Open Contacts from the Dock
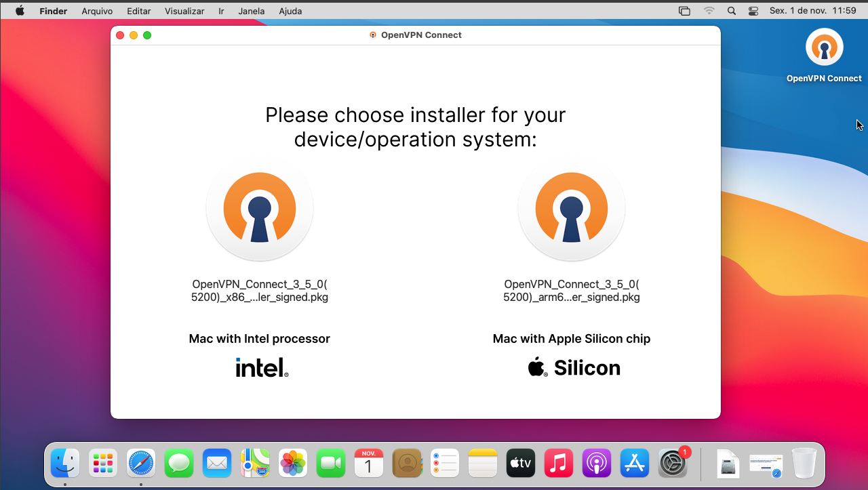Image resolution: width=868 pixels, height=490 pixels. coord(407,464)
